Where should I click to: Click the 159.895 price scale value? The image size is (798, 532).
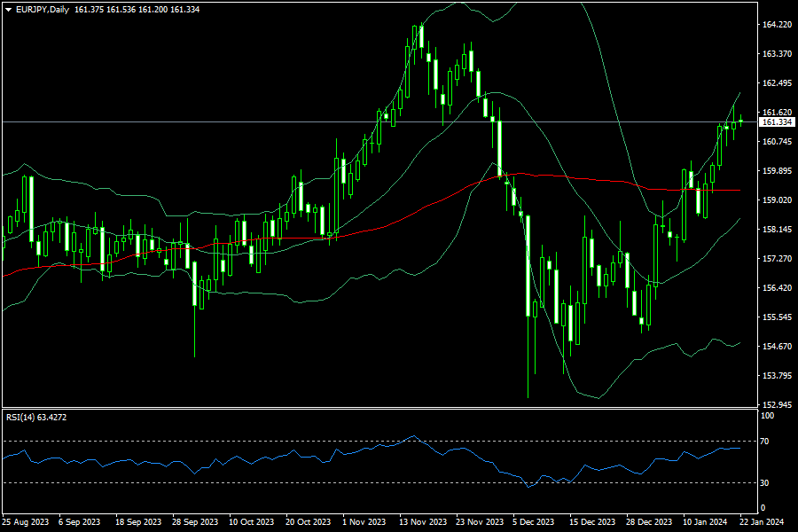point(777,170)
